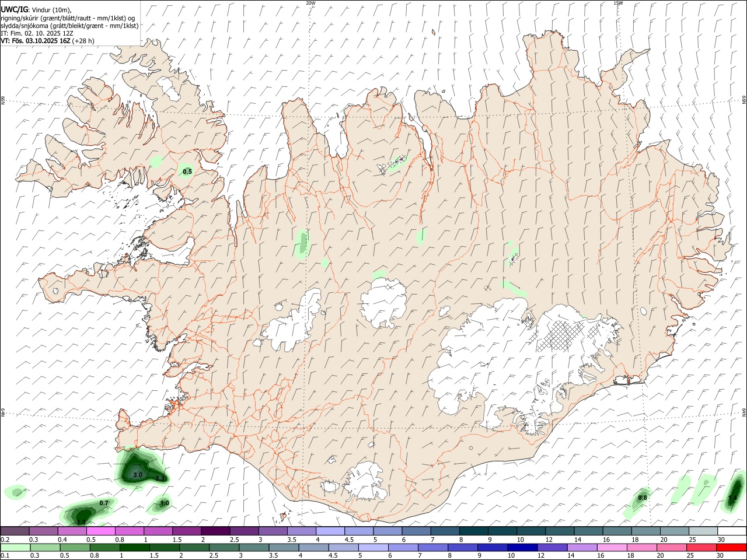Click the dark blue 10 swatch in the rain scale
Viewport: 747px width, 560px height.
point(521,547)
